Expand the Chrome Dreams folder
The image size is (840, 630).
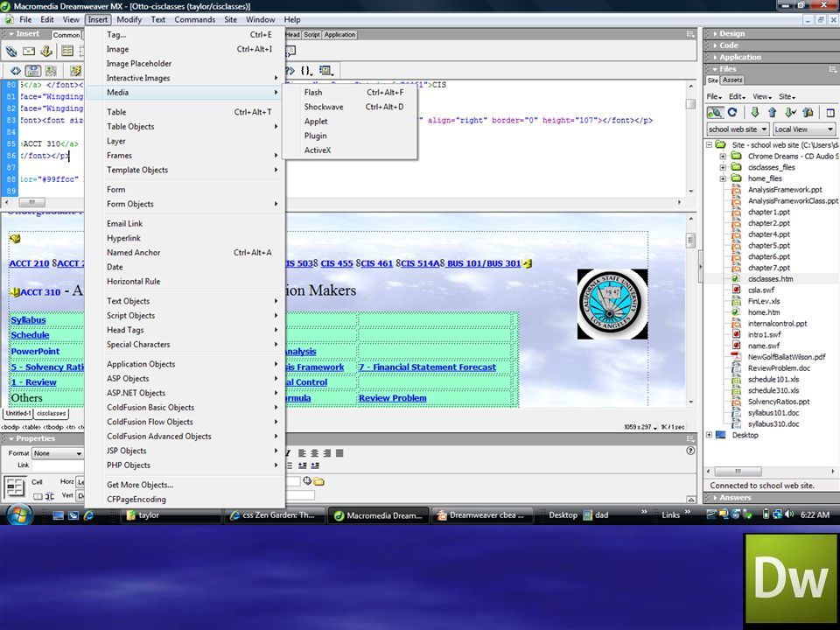pos(723,156)
